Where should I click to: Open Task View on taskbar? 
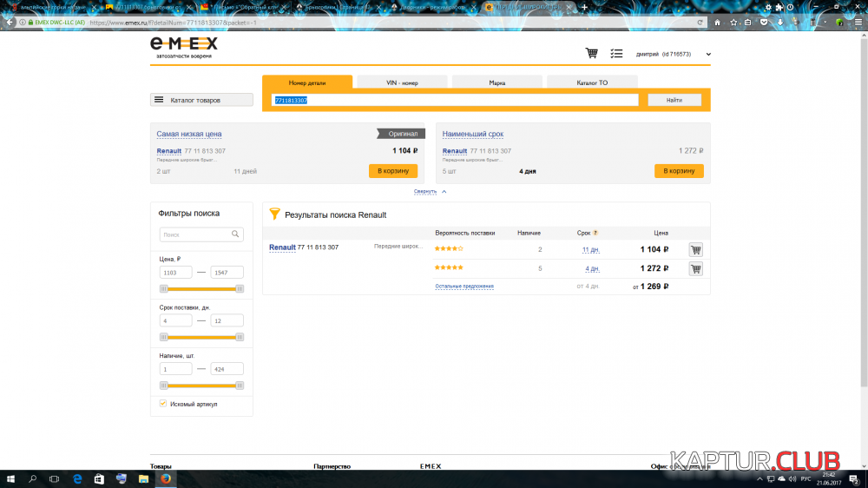[54, 479]
